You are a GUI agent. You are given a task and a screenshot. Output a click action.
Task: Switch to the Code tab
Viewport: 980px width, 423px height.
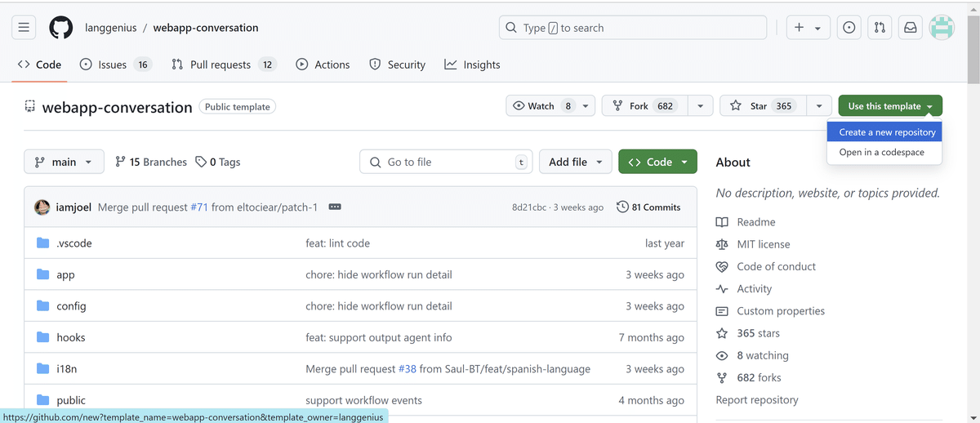coord(40,65)
